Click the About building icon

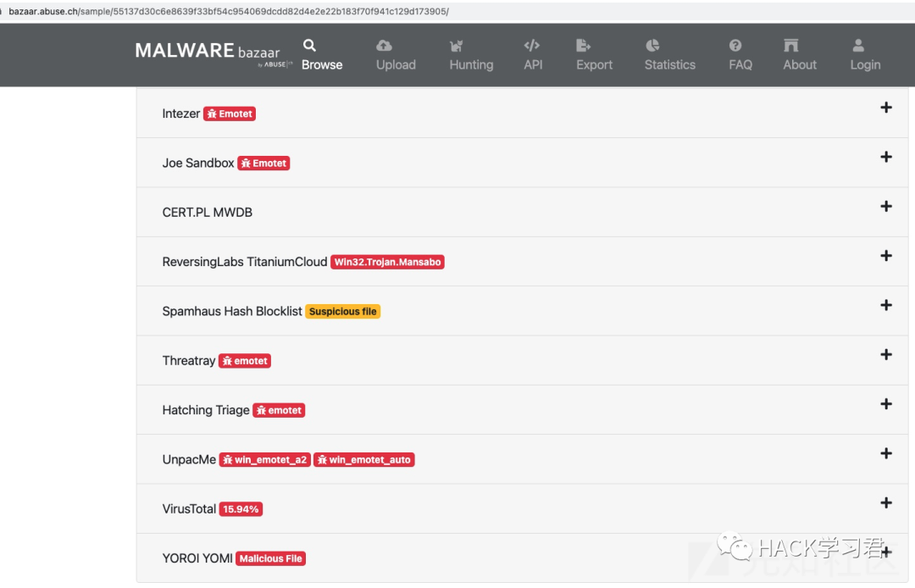(790, 46)
